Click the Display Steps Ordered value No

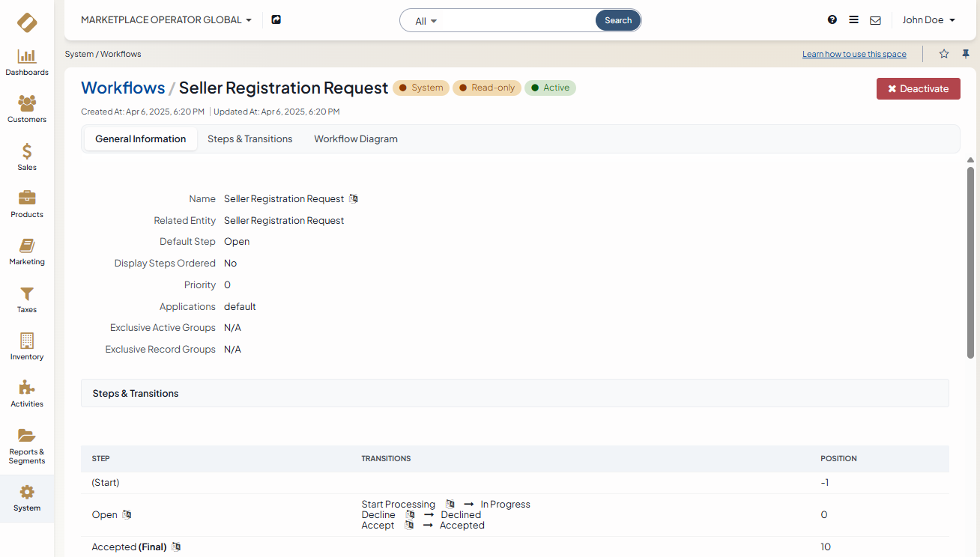pos(230,264)
